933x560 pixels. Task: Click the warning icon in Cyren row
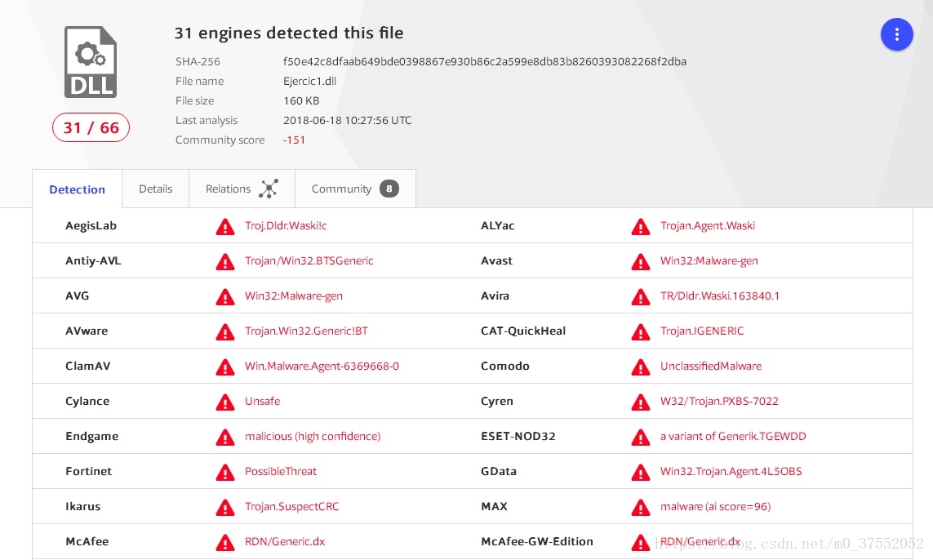click(x=640, y=402)
